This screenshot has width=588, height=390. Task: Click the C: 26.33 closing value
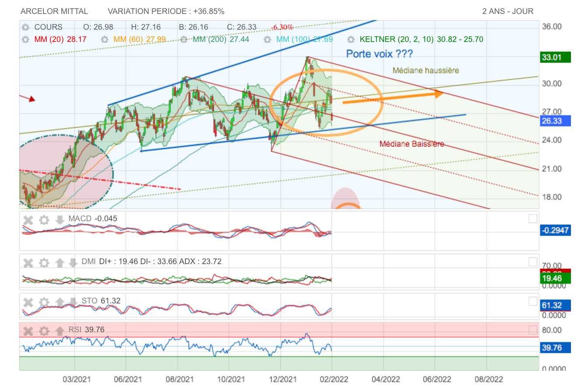[241, 27]
